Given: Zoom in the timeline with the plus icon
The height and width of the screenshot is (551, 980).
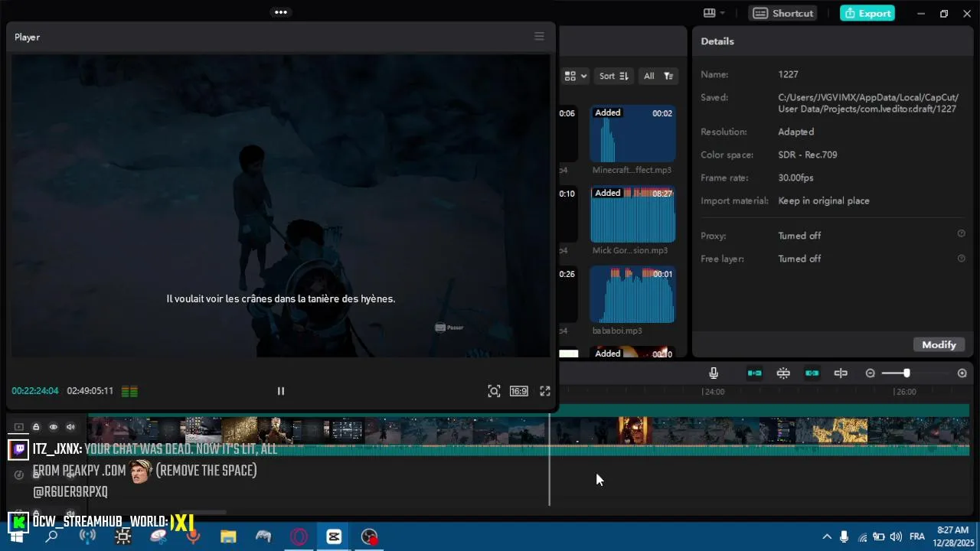Looking at the screenshot, I should 962,373.
